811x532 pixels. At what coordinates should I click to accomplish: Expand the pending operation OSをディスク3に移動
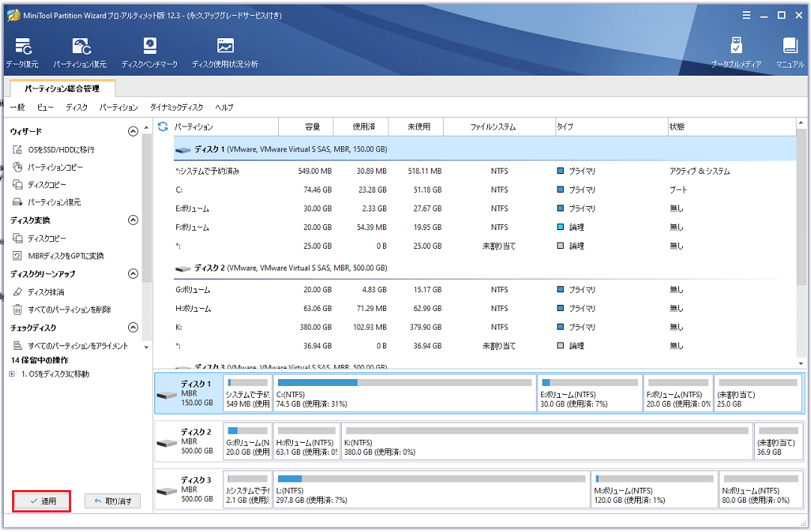[x=11, y=374]
